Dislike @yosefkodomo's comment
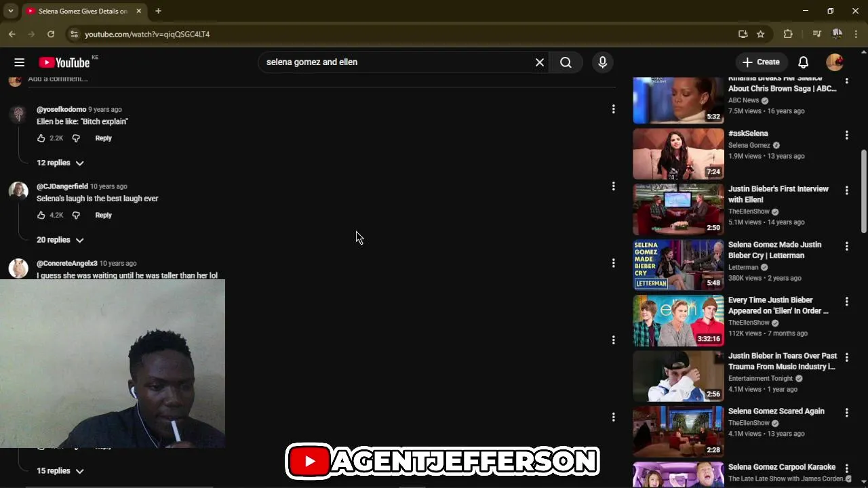 pyautogui.click(x=76, y=138)
